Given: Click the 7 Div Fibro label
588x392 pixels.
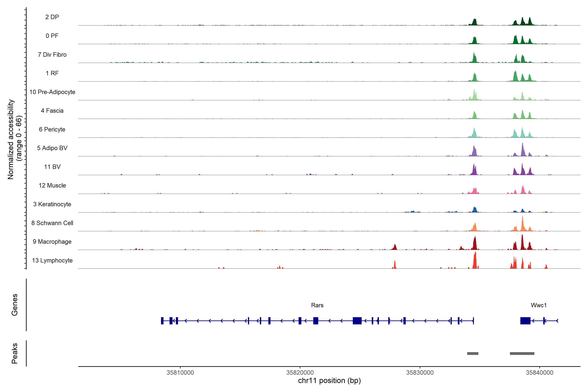Looking at the screenshot, I should pyautogui.click(x=52, y=55).
